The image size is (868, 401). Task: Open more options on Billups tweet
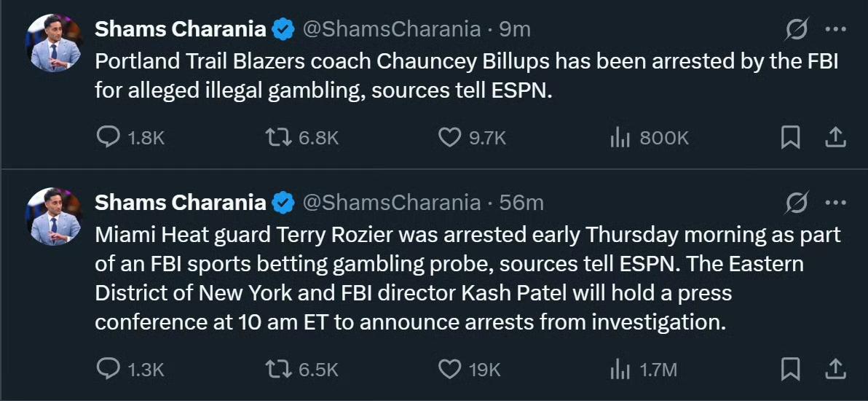(x=835, y=30)
